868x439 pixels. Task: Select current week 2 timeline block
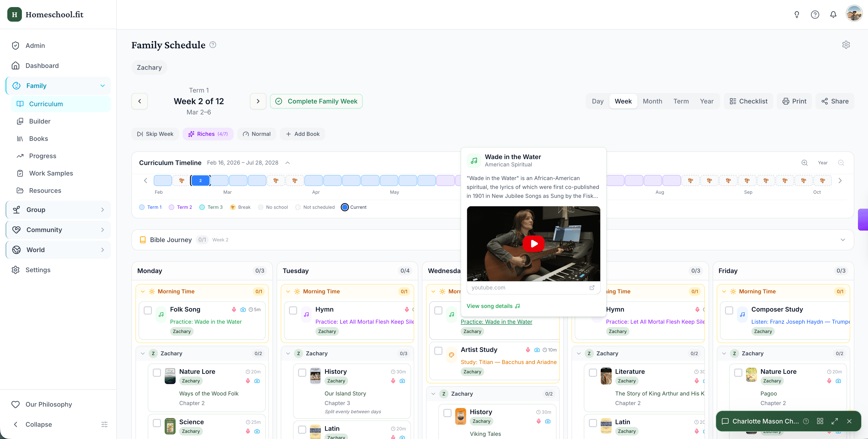tap(200, 181)
